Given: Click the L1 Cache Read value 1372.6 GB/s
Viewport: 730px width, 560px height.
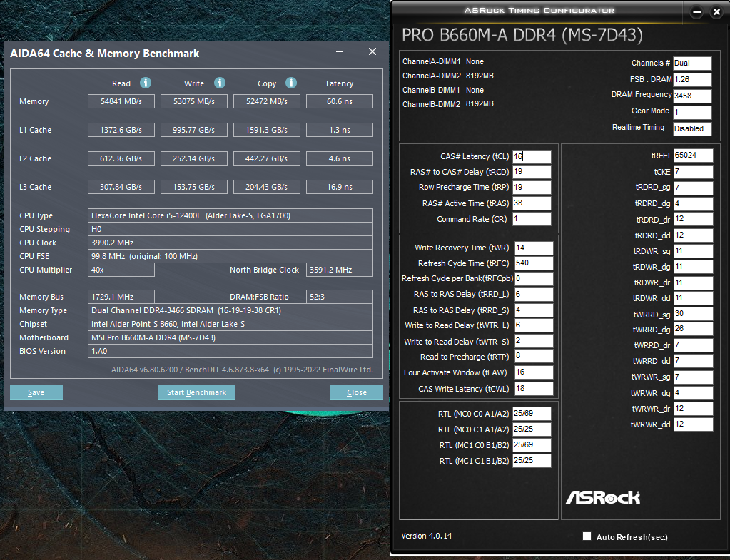Looking at the screenshot, I should pyautogui.click(x=121, y=130).
